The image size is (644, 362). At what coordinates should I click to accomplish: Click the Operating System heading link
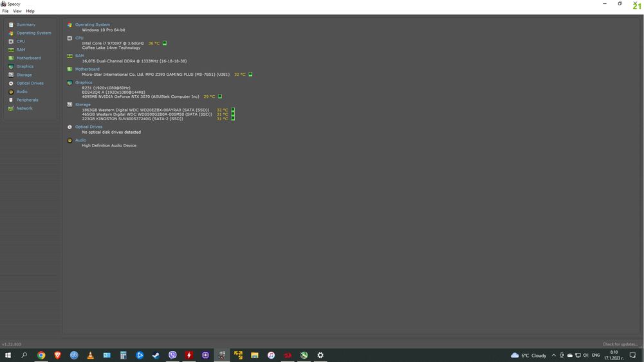click(93, 24)
